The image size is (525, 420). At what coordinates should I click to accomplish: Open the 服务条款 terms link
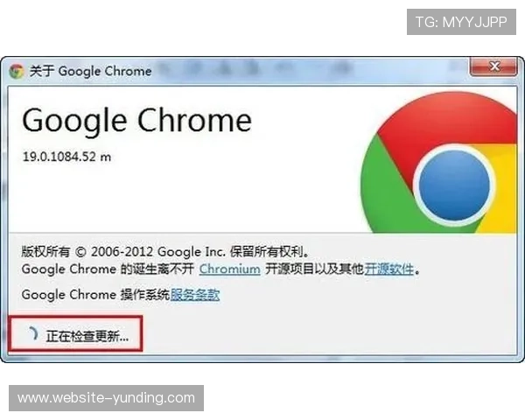click(x=195, y=295)
